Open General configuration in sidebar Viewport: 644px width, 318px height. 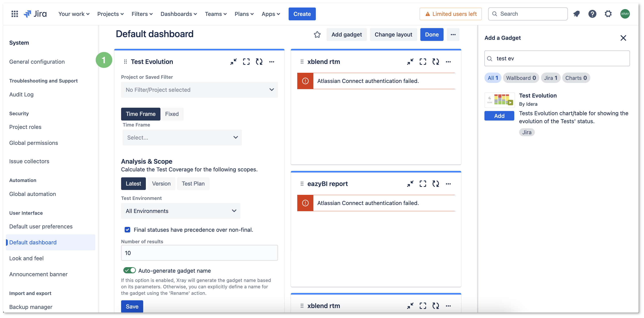click(37, 62)
